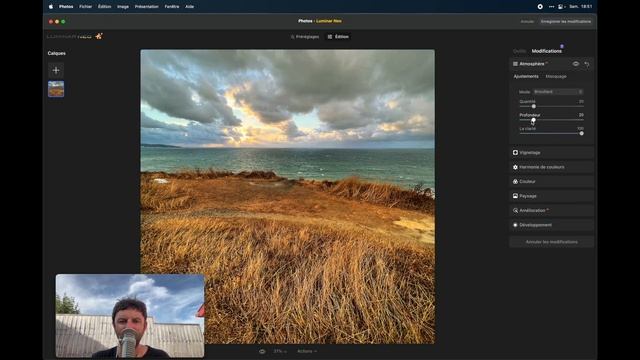
Task: Click the Quantité slider handle
Action: point(533,107)
